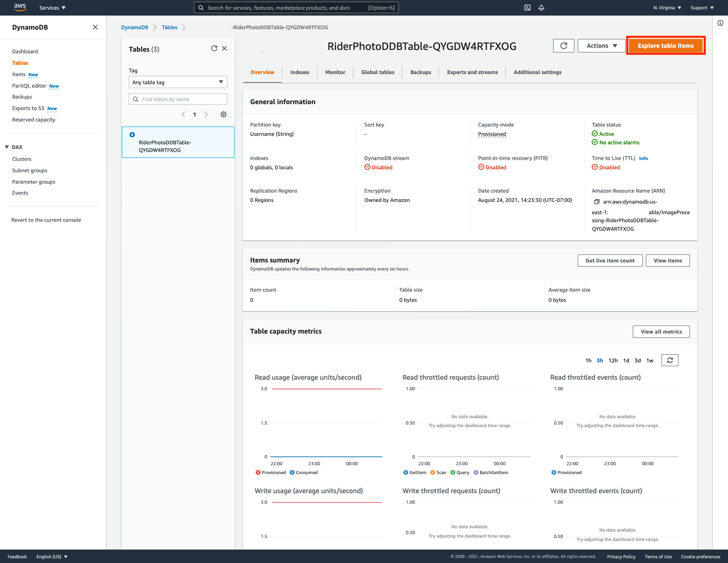Open Exports and streams tab

click(472, 72)
